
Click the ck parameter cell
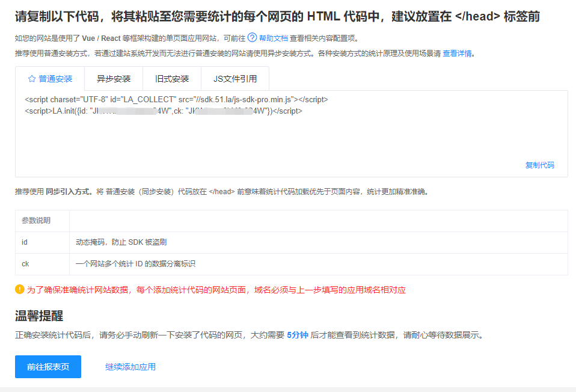[42, 264]
